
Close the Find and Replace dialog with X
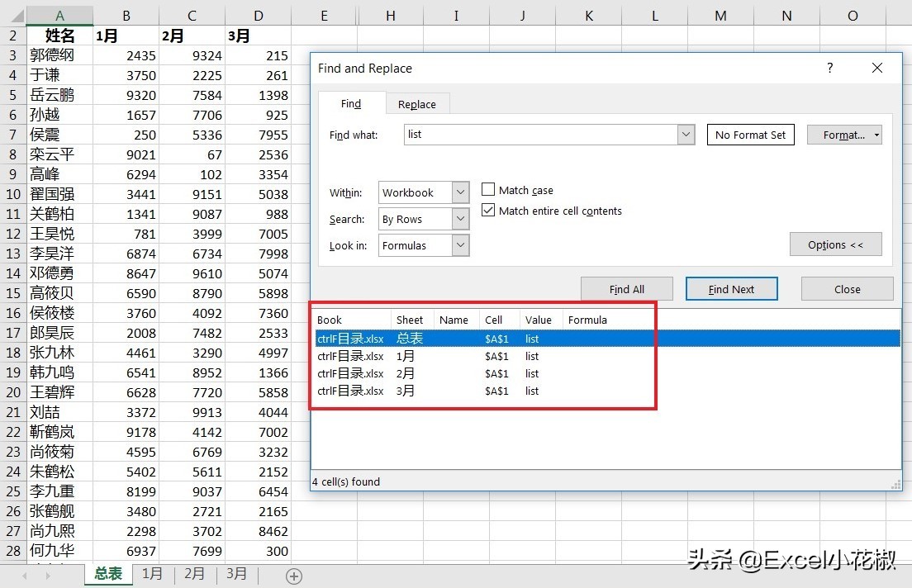(x=877, y=68)
